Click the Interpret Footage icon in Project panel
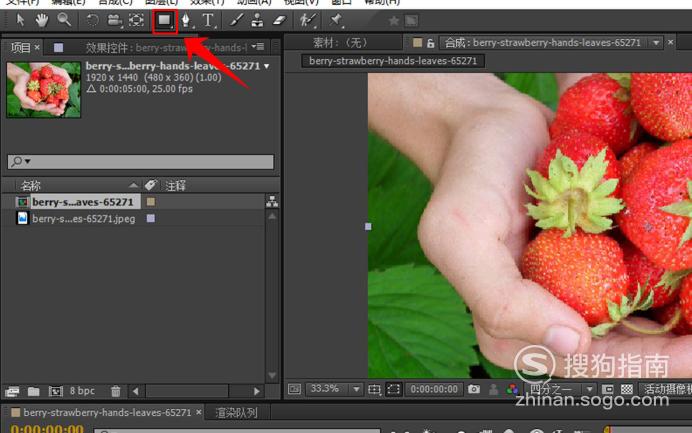The height and width of the screenshot is (433, 692). (12, 391)
